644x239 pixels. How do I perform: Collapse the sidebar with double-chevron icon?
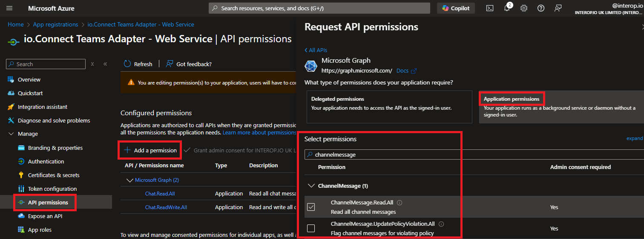[x=105, y=64]
